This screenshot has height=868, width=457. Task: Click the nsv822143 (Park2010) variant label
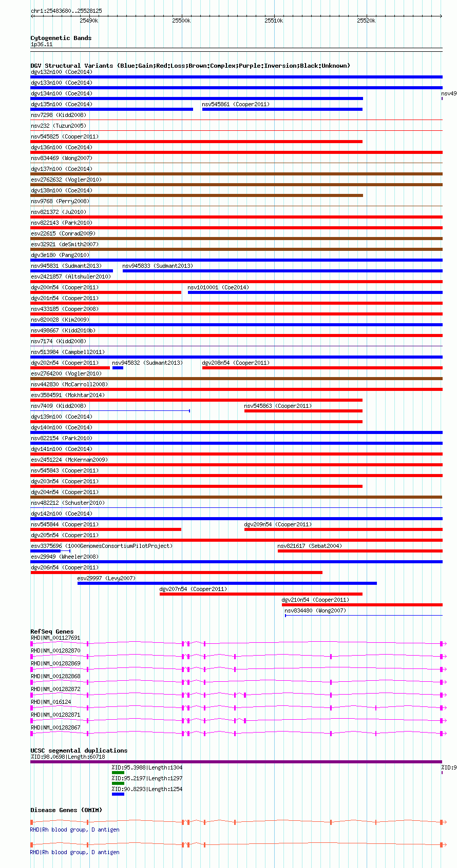[x=62, y=223]
